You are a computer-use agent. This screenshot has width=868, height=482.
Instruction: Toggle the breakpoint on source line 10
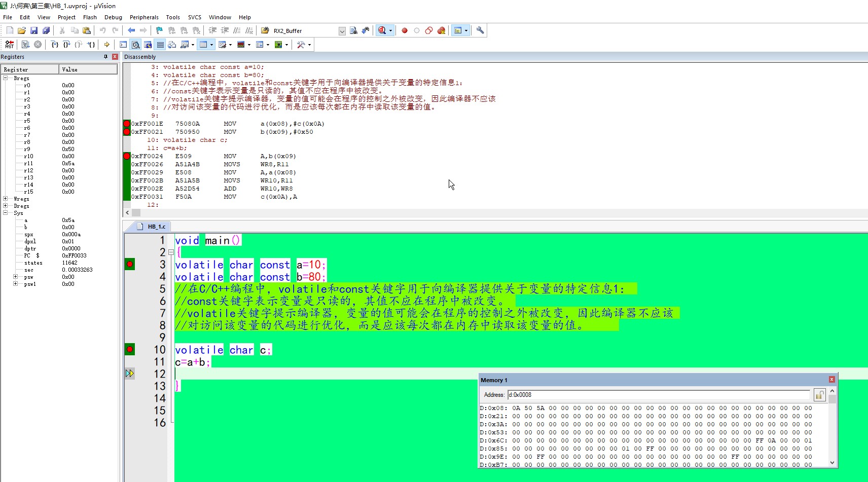click(x=130, y=349)
